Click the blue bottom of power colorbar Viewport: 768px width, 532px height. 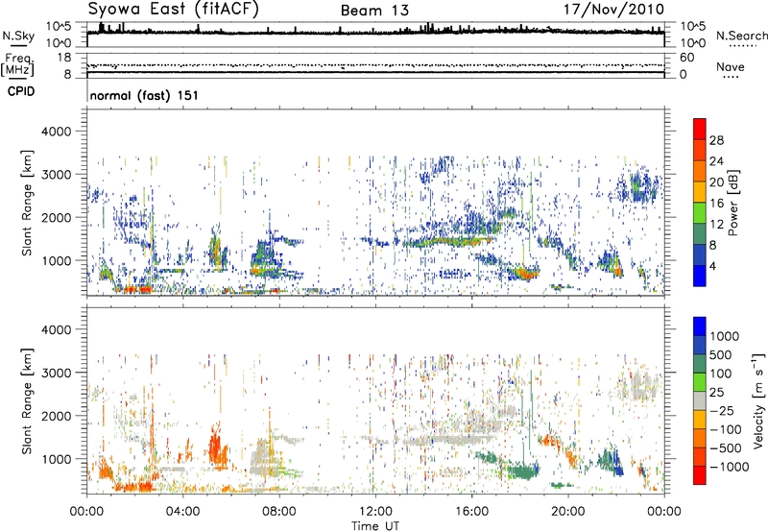(700, 276)
